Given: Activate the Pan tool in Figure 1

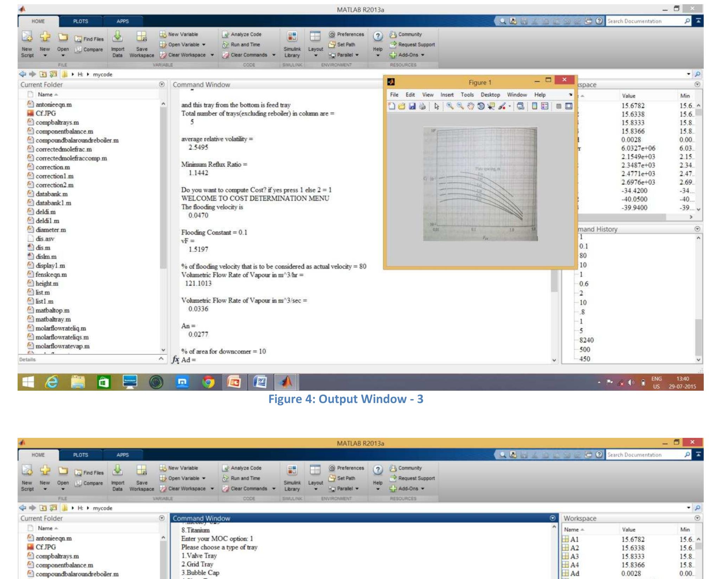Looking at the screenshot, I should coord(471,106).
